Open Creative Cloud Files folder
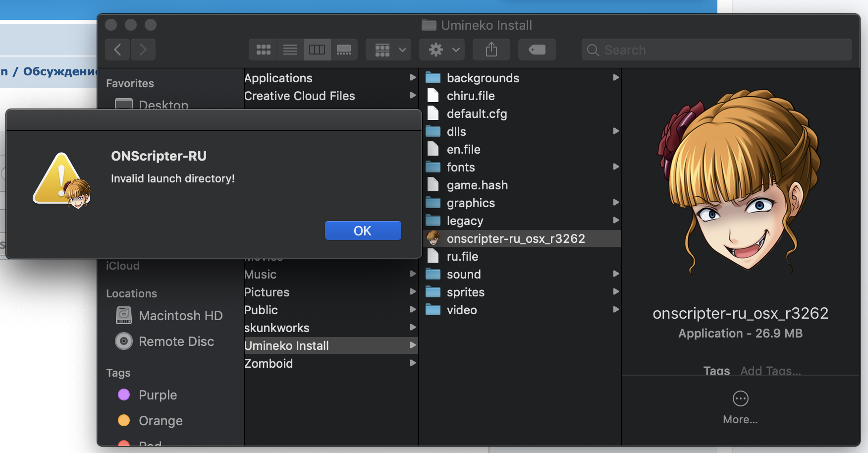 tap(331, 96)
